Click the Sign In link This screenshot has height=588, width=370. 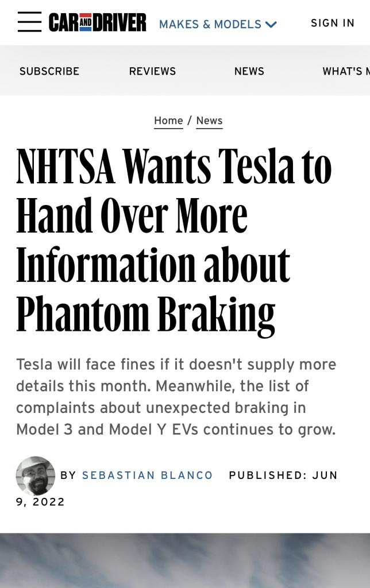click(333, 23)
